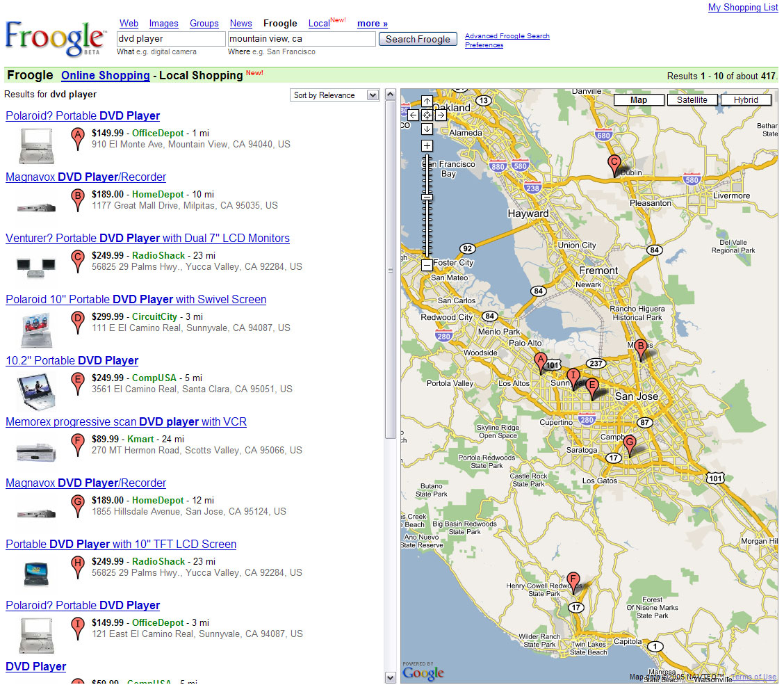The image size is (784, 685).
Task: Switch map to Hybrid view
Action: [745, 100]
